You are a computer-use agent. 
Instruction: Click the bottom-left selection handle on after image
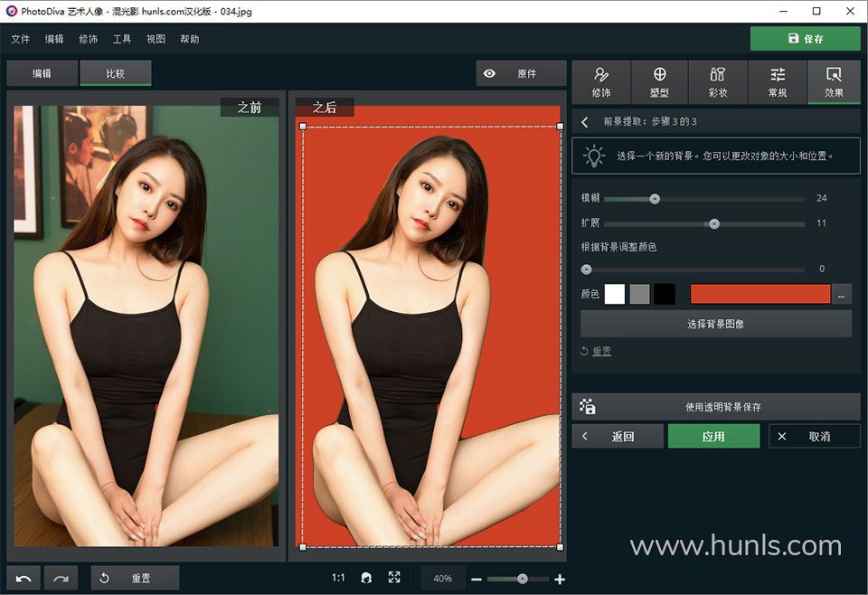[x=303, y=547]
